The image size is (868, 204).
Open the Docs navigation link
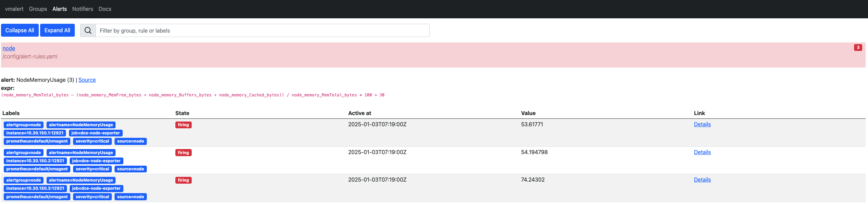[x=105, y=9]
